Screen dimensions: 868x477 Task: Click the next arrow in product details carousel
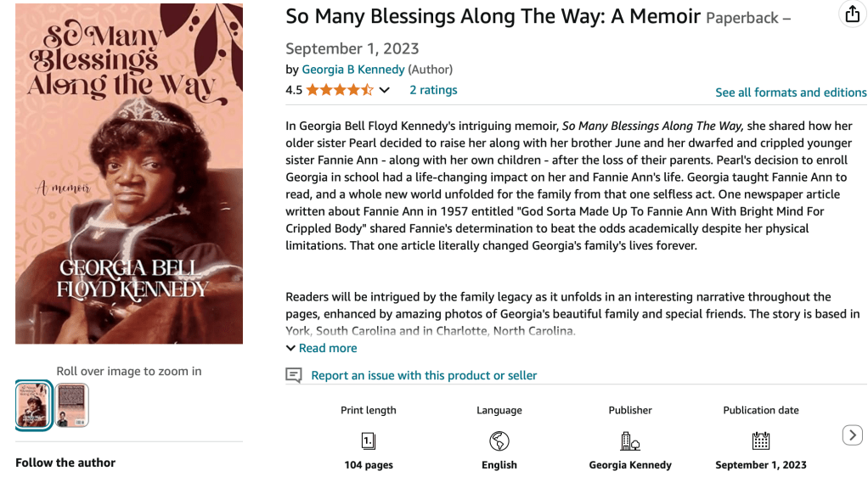(852, 435)
